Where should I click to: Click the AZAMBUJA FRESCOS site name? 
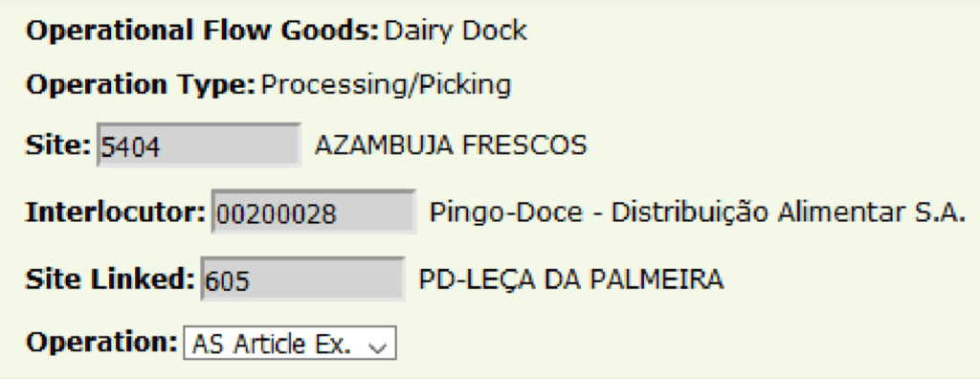point(451,145)
